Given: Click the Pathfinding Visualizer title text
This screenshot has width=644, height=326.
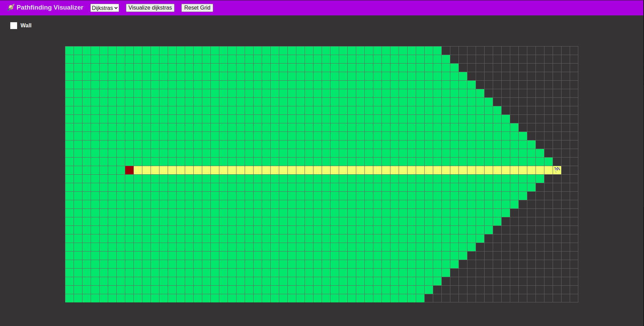Looking at the screenshot, I should pos(50,7).
